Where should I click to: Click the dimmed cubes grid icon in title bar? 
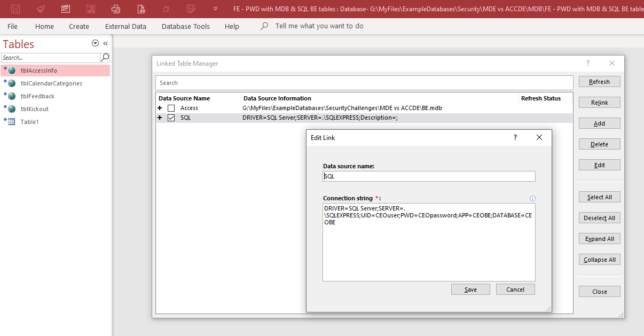pyautogui.click(x=91, y=9)
